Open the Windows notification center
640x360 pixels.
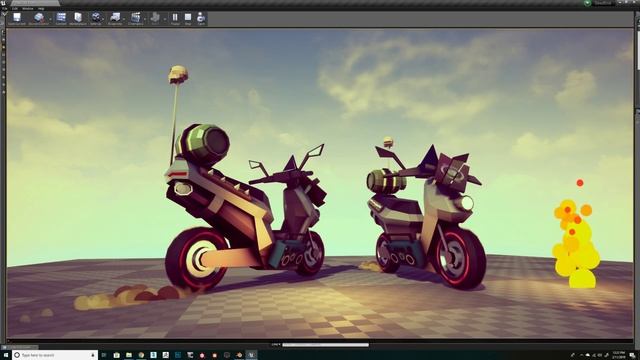pos(632,355)
